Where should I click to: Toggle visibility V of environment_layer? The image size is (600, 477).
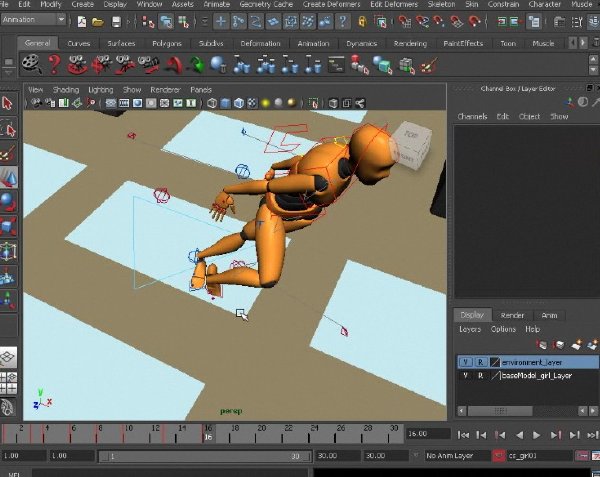[x=465, y=362]
